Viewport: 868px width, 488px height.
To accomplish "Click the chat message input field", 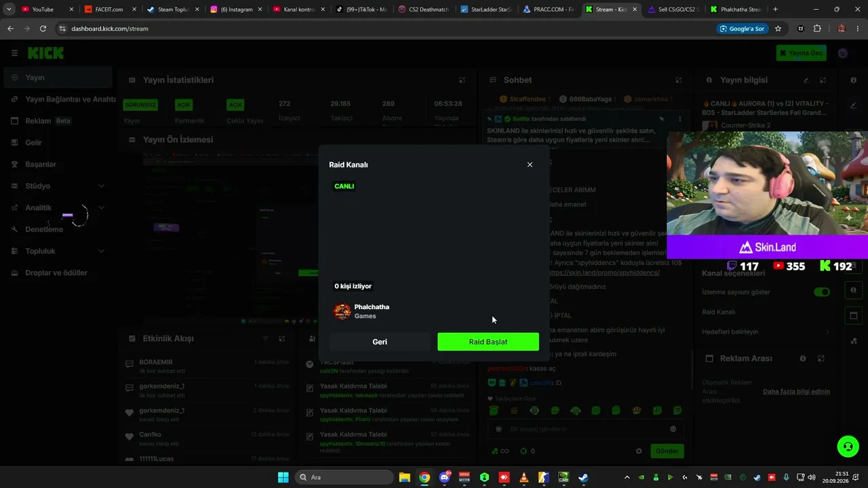I will coord(586,429).
